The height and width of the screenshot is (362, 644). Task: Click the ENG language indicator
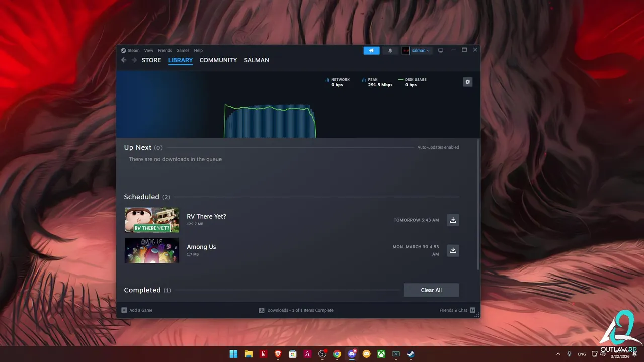coord(582,354)
